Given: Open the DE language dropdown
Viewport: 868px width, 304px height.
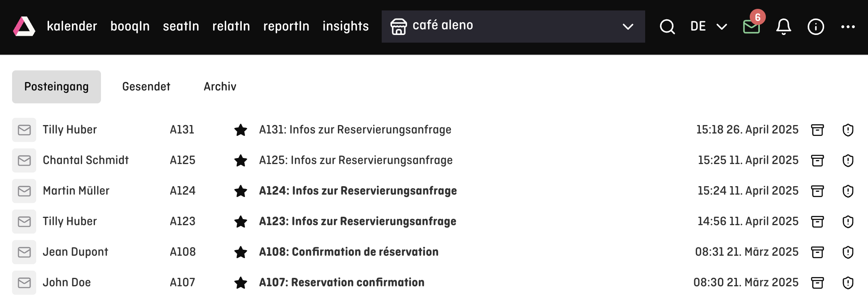Looking at the screenshot, I should point(709,27).
